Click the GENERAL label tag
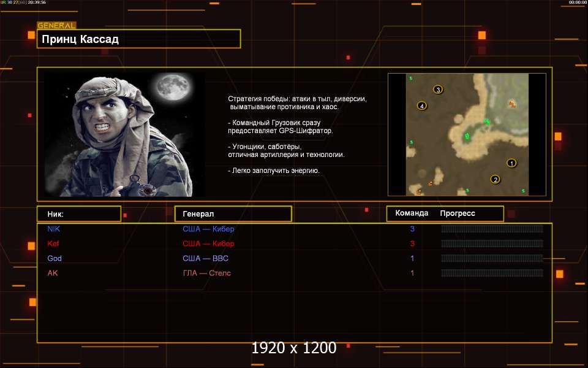This screenshot has width=588, height=368. [x=56, y=26]
